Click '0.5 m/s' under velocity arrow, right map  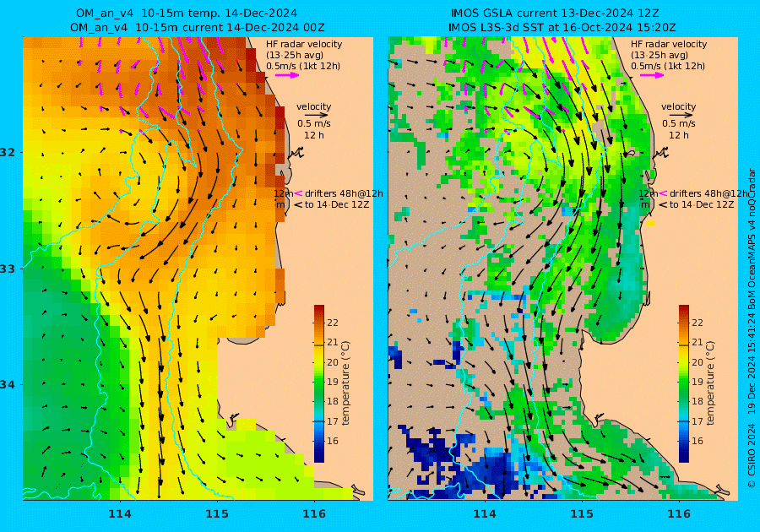(679, 123)
